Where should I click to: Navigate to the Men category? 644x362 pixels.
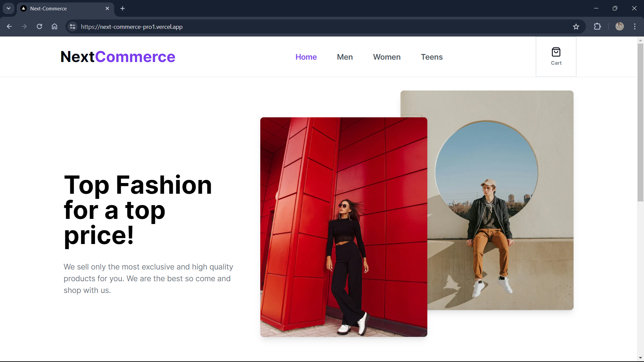click(344, 57)
